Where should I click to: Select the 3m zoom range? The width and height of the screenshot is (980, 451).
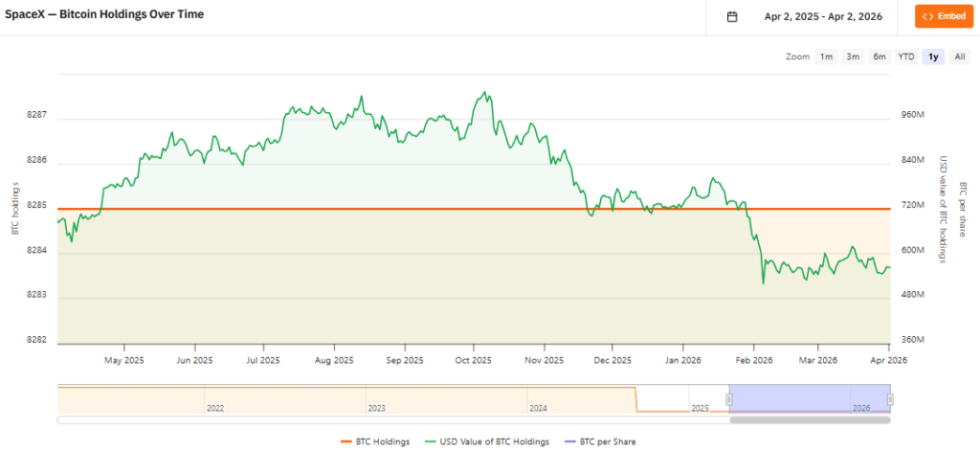853,57
